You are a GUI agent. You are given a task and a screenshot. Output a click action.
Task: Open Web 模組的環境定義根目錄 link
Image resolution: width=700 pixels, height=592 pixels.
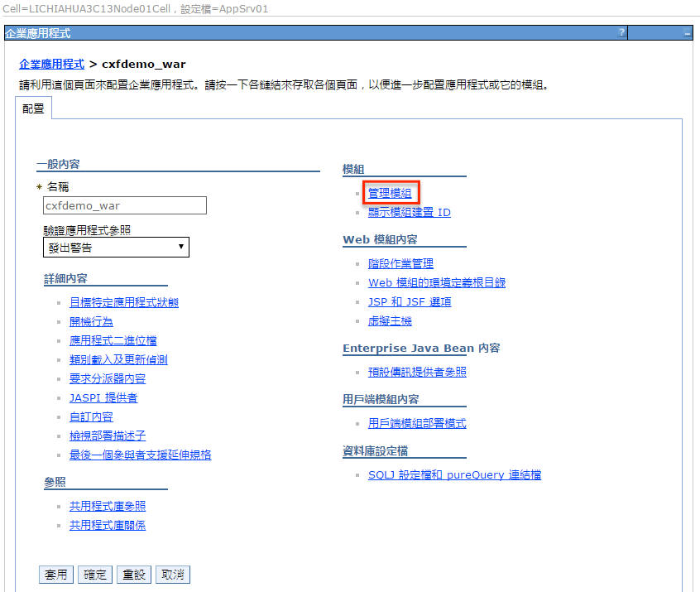coord(436,283)
